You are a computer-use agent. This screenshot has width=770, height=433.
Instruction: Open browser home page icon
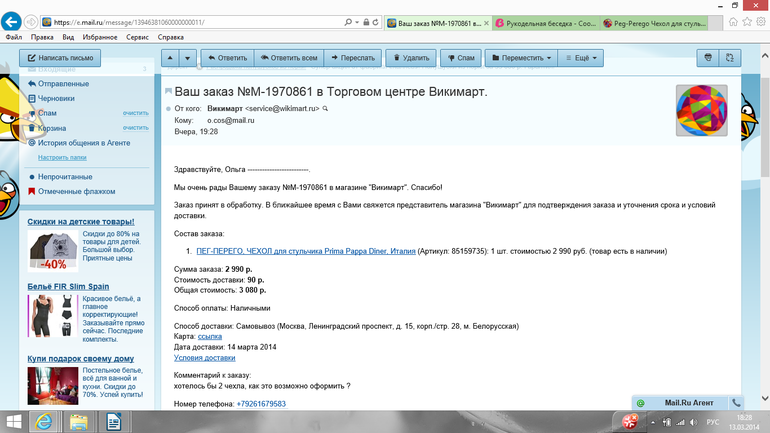pyautogui.click(x=733, y=22)
